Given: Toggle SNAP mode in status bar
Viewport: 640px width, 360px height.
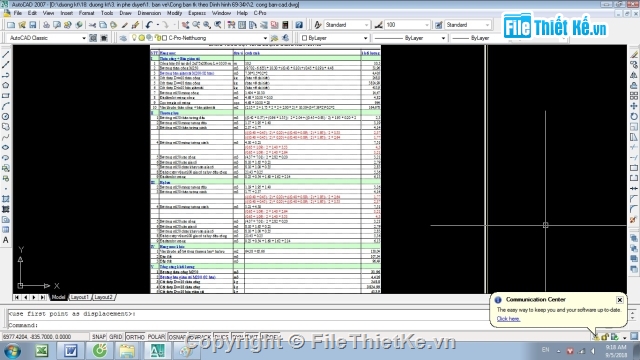Looking at the screenshot, I should click(99, 337).
